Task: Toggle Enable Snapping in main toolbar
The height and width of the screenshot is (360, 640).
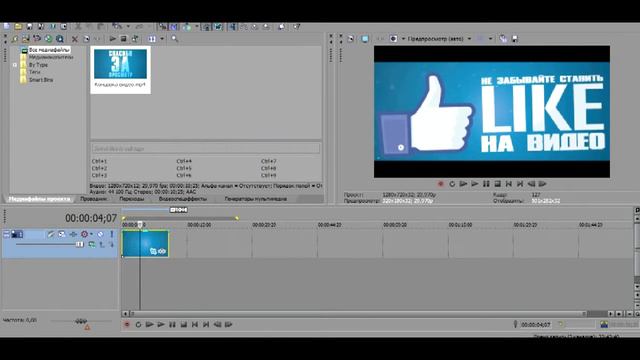Action: 163,27
